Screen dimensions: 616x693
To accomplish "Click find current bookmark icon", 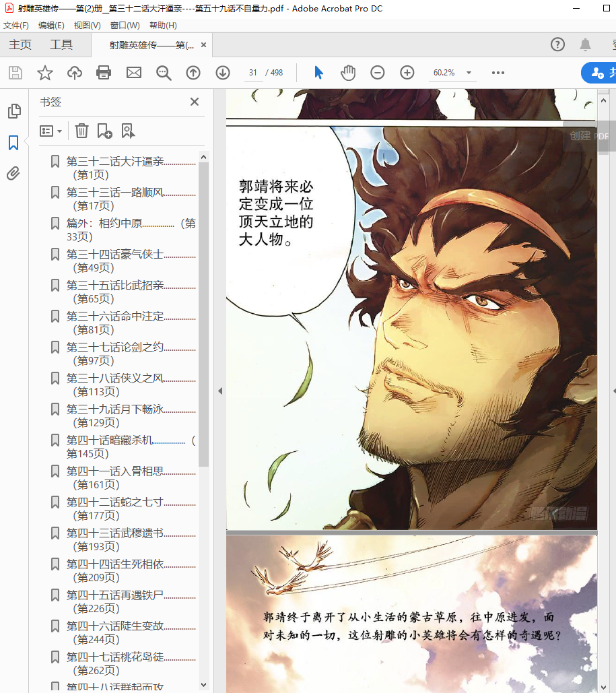I will pyautogui.click(x=128, y=131).
